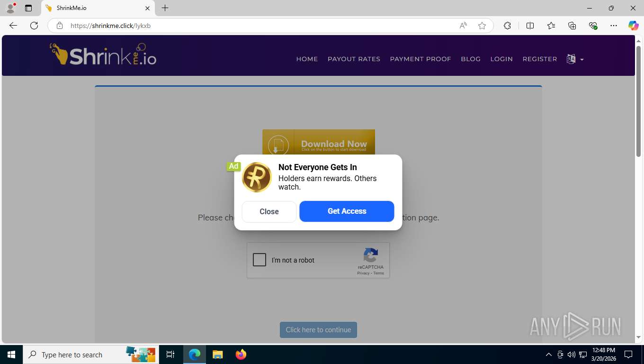Select the ShrinkMe.io browser tab
This screenshot has height=364, width=644.
coord(98,8)
